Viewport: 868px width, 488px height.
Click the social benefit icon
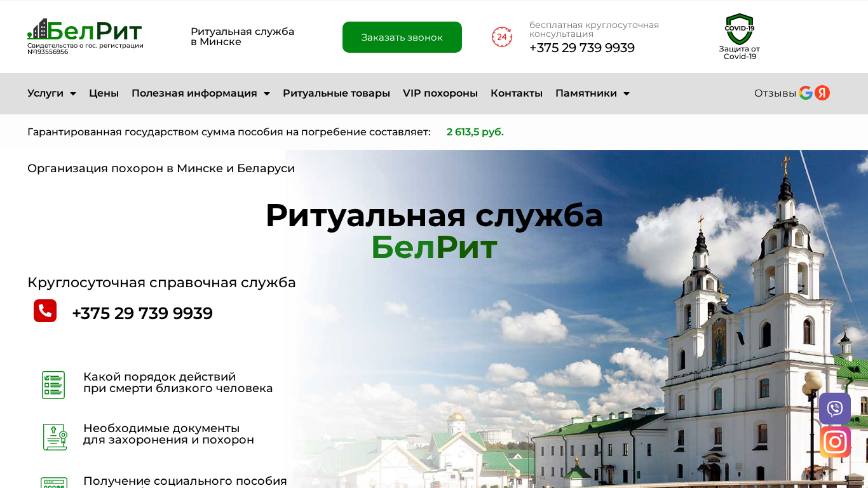(x=54, y=483)
